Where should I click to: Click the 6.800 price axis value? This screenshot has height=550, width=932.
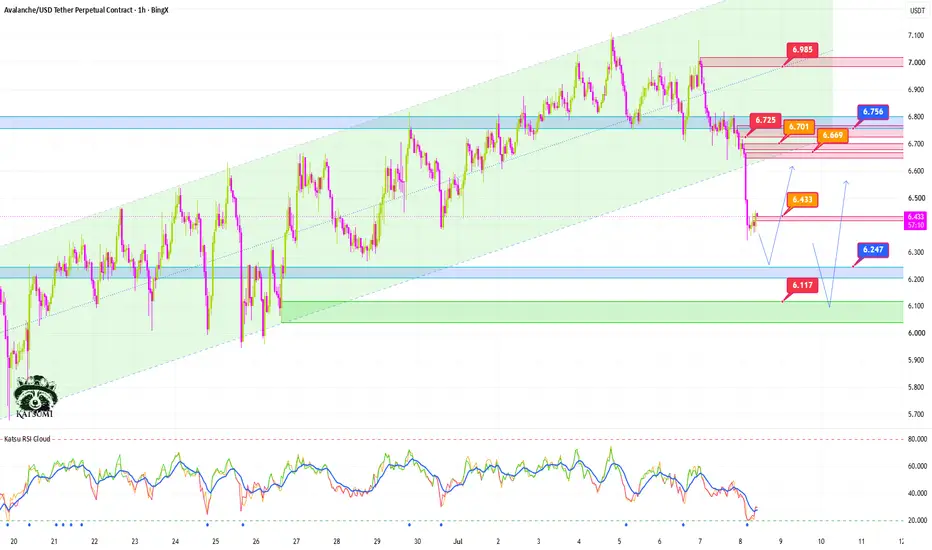pos(916,117)
